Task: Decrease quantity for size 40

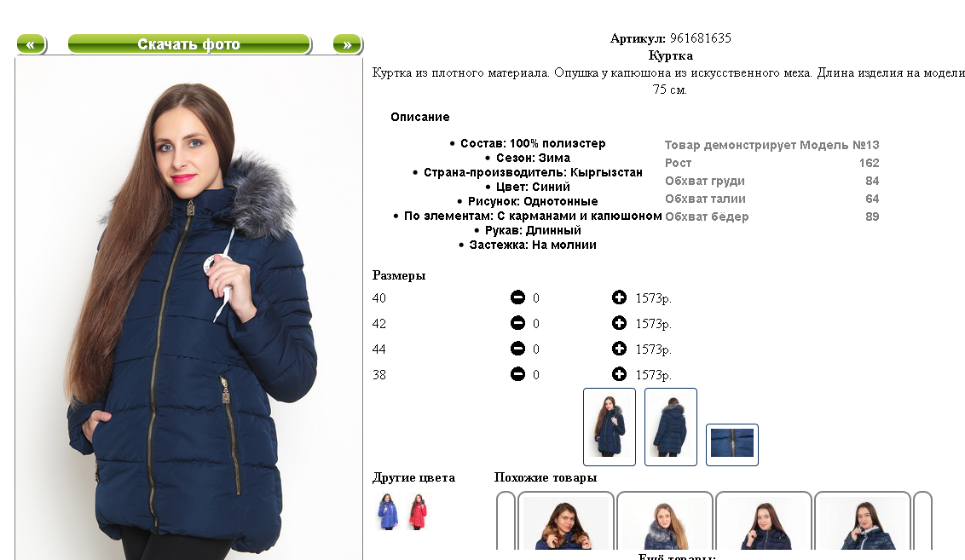Action: point(517,297)
